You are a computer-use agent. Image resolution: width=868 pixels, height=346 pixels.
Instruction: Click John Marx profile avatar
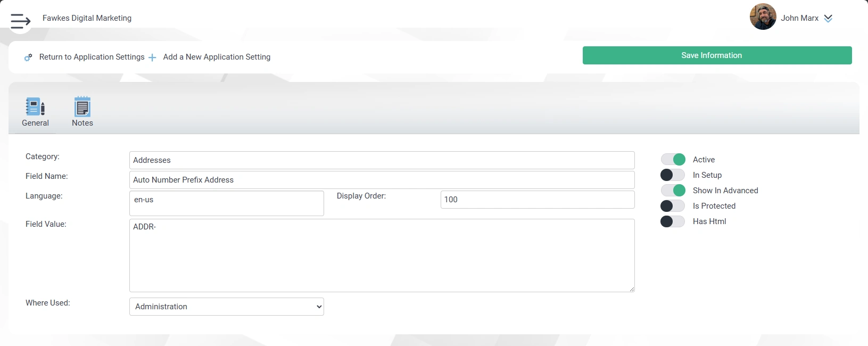tap(763, 17)
